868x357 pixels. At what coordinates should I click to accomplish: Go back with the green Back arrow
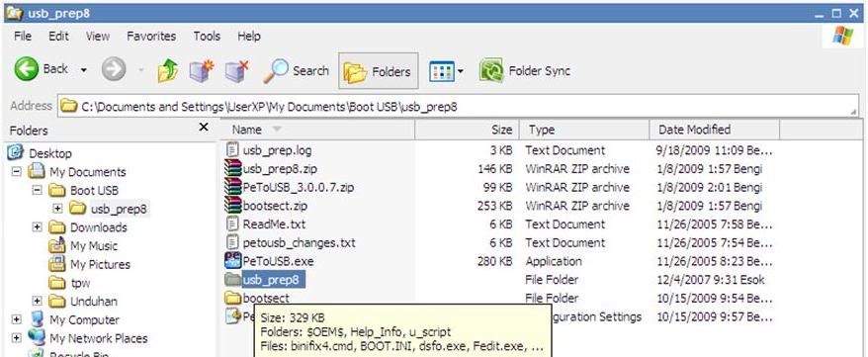click(x=27, y=70)
